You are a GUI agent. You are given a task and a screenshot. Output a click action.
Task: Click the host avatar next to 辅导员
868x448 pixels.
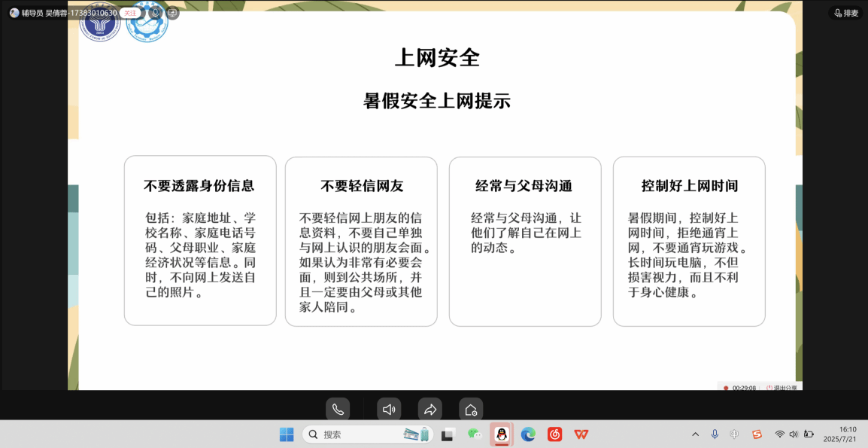14,13
